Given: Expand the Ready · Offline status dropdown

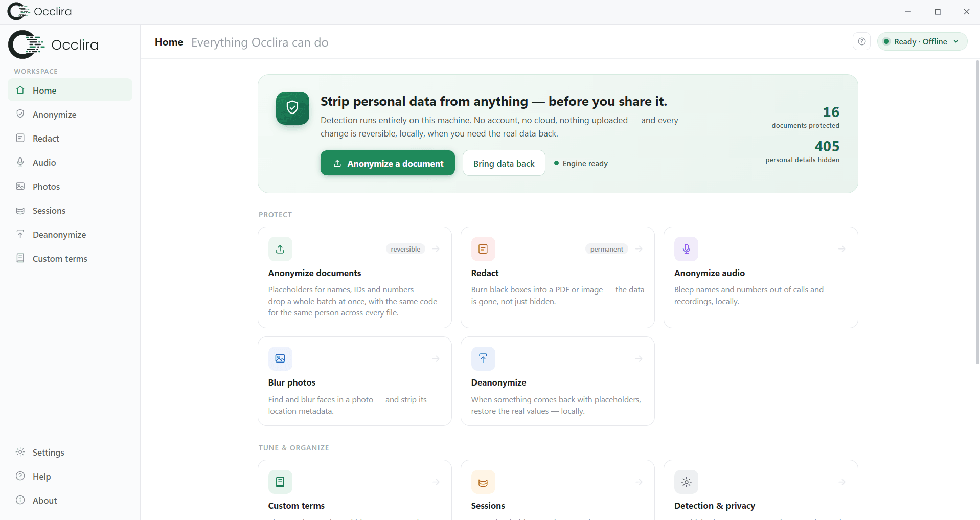Looking at the screenshot, I should 922,41.
